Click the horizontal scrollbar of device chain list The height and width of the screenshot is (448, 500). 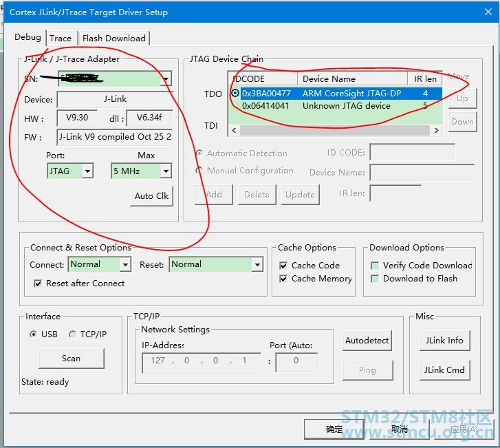tap(335, 130)
